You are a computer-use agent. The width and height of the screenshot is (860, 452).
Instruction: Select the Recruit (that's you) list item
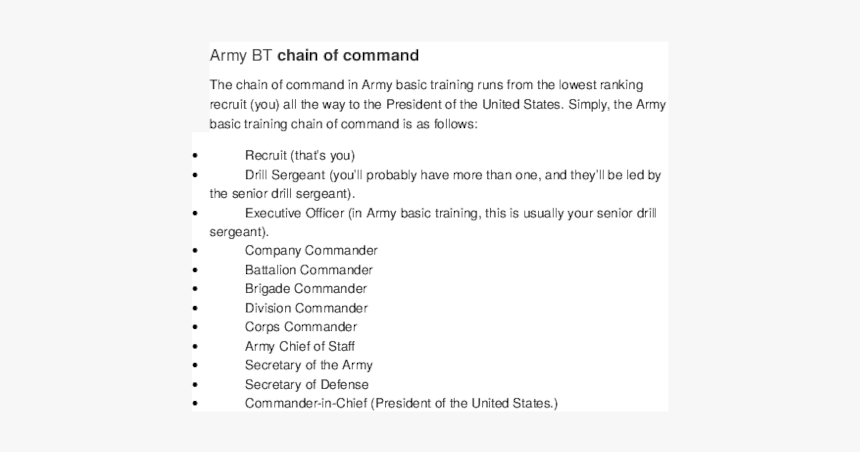[300, 156]
